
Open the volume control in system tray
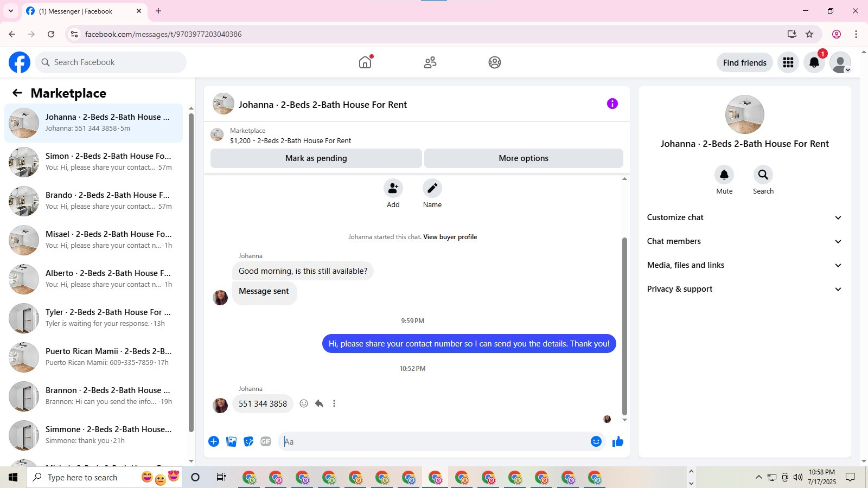797,477
